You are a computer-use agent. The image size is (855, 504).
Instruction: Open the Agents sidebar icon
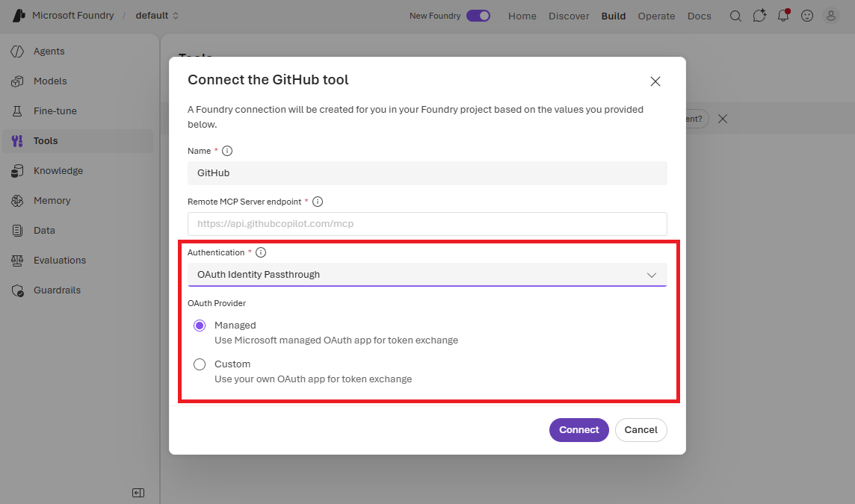[17, 52]
